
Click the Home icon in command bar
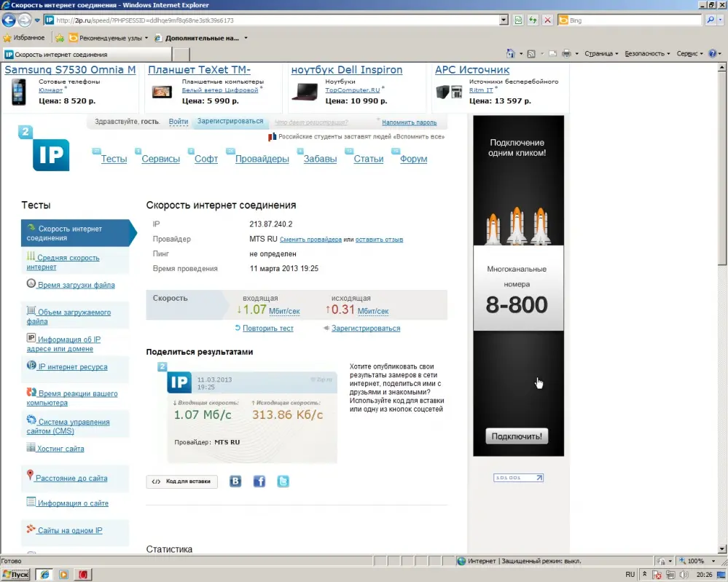[x=511, y=54]
